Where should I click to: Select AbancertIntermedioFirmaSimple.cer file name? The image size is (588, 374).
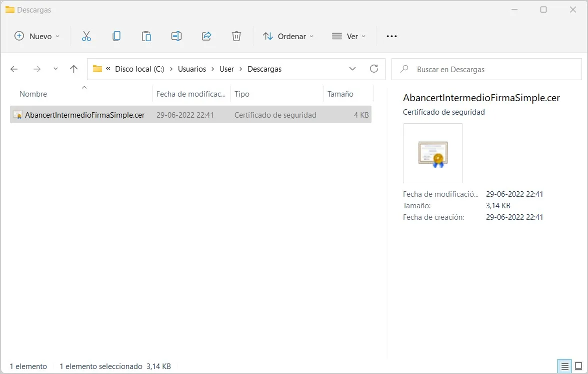click(x=85, y=115)
